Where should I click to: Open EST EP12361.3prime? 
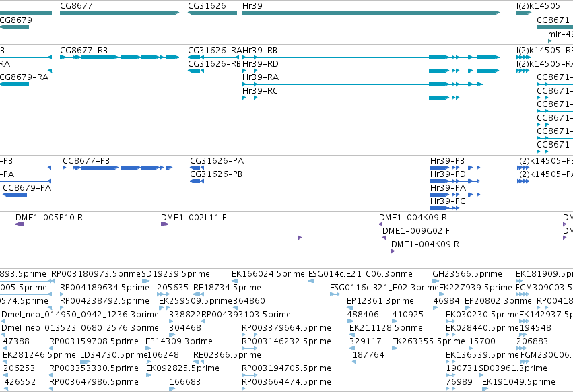click(380, 301)
